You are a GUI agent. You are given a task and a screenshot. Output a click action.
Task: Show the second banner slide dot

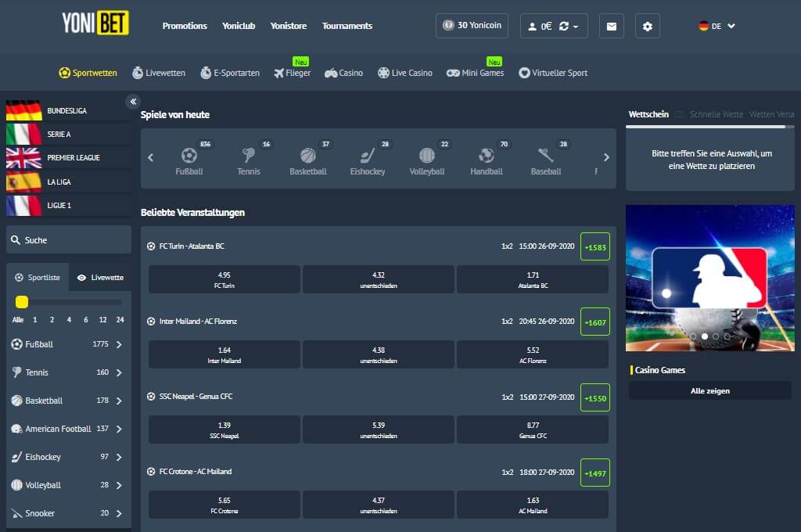(x=705, y=336)
